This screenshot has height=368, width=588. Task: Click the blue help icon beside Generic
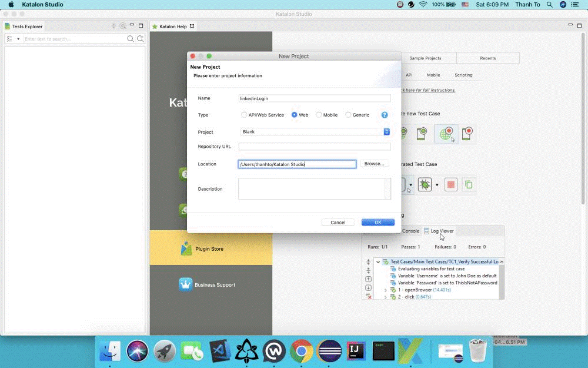pyautogui.click(x=385, y=115)
